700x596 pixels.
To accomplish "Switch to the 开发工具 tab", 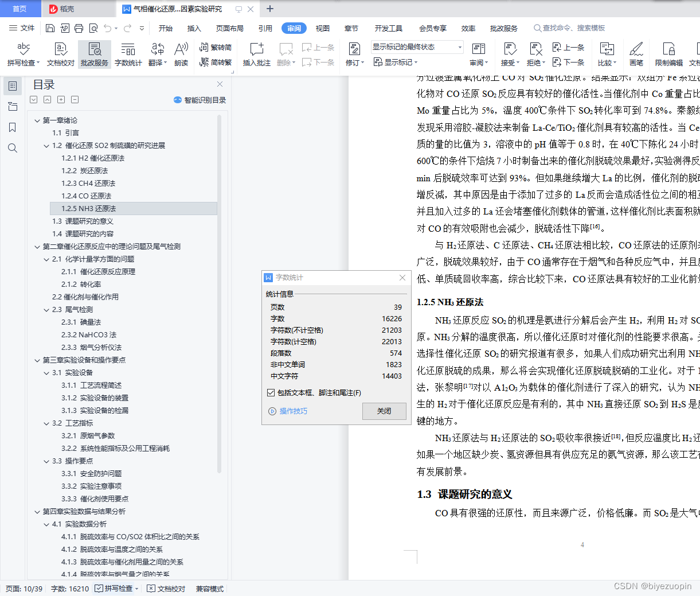I will [x=389, y=28].
